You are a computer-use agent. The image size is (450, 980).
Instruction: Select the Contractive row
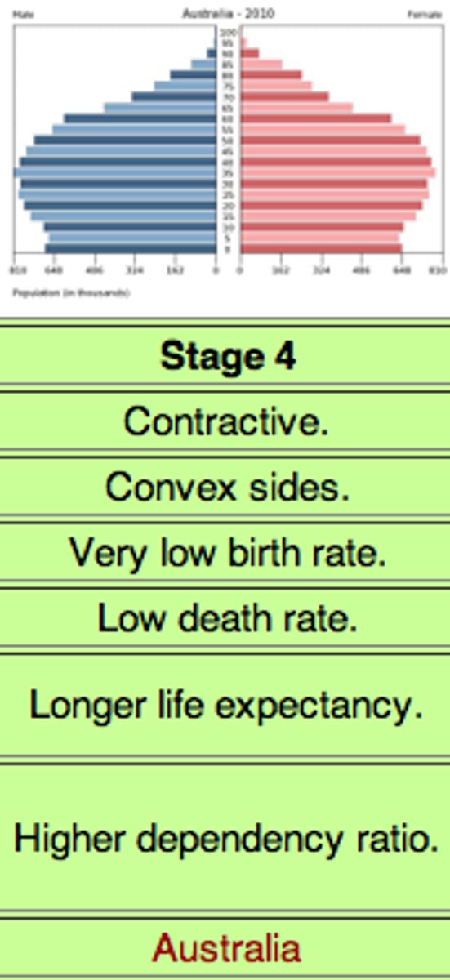pos(225,421)
